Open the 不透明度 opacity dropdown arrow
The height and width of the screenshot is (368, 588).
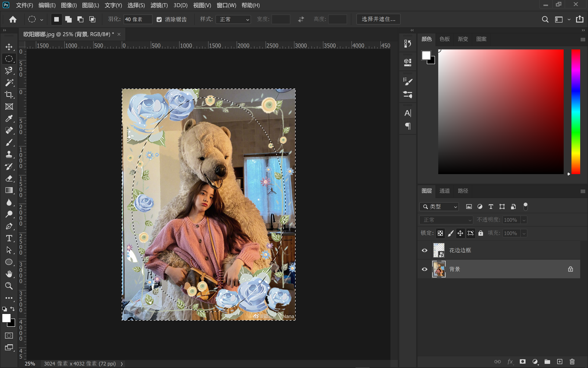[x=524, y=220]
